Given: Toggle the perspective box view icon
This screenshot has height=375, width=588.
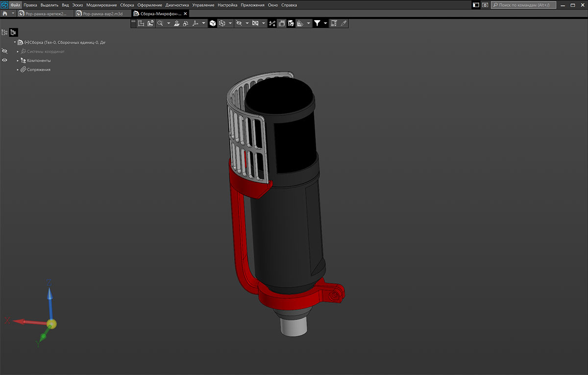Looking at the screenshot, I should [282, 23].
